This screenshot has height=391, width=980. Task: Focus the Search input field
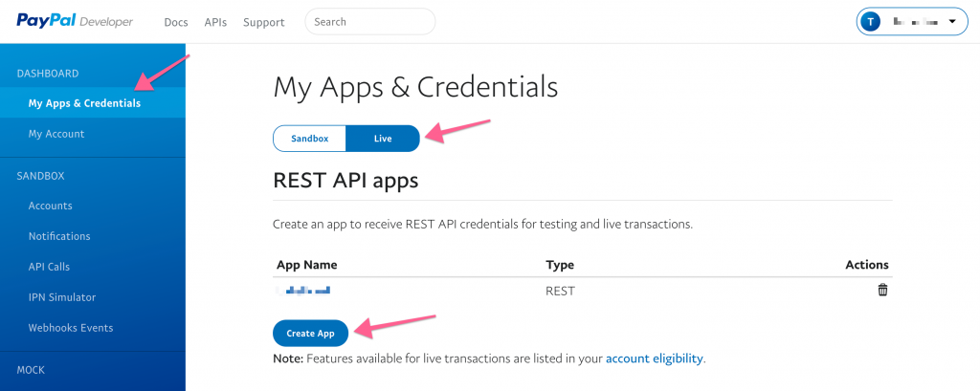coord(369,21)
